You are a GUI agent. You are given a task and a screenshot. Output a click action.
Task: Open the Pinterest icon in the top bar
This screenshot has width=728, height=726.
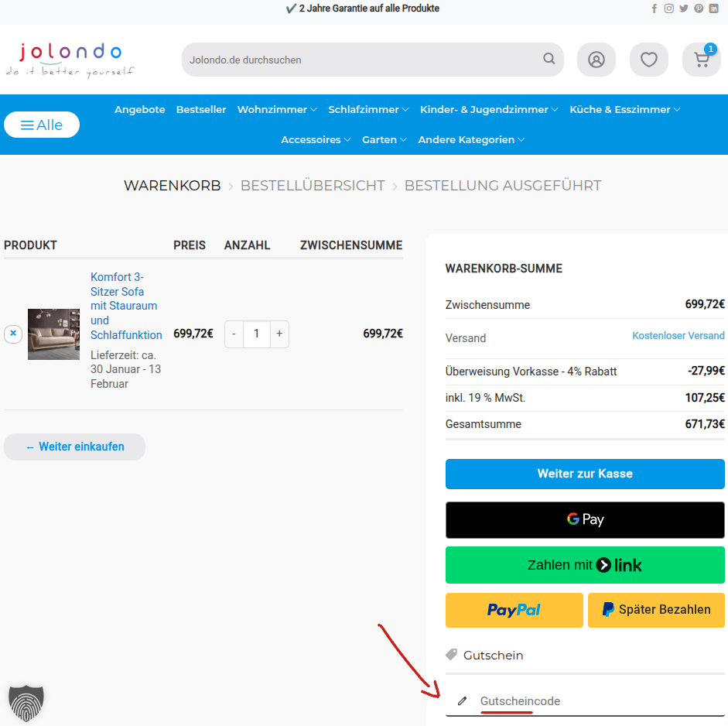coord(698,9)
